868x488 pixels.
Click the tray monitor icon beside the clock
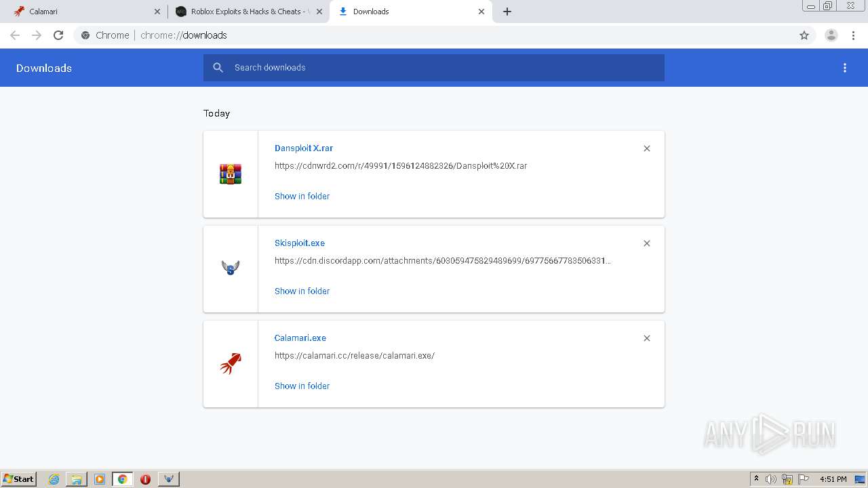[x=860, y=479]
